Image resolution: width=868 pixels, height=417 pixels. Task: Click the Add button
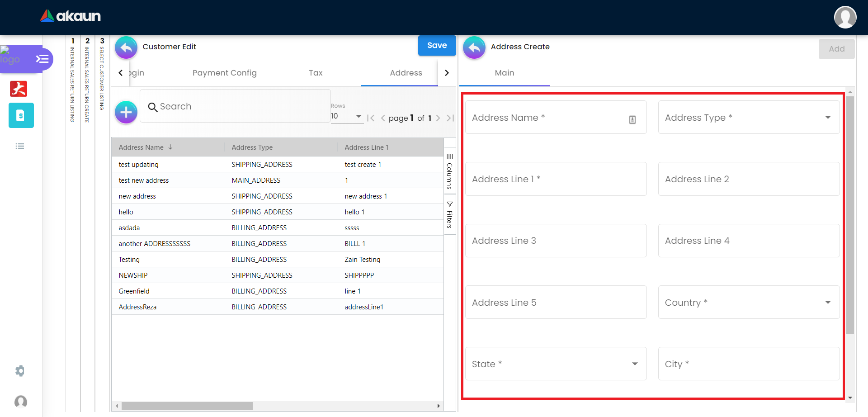coord(836,49)
